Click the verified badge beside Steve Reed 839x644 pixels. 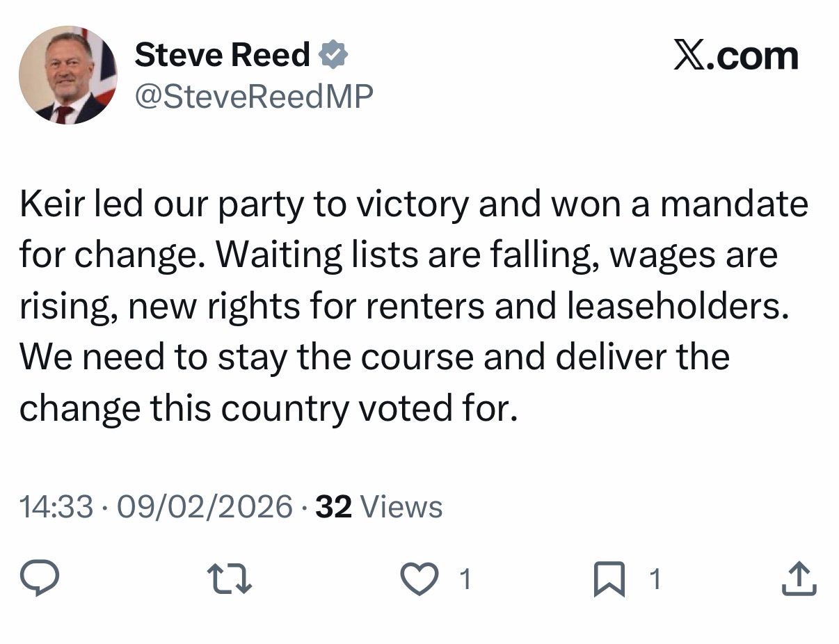[334, 55]
